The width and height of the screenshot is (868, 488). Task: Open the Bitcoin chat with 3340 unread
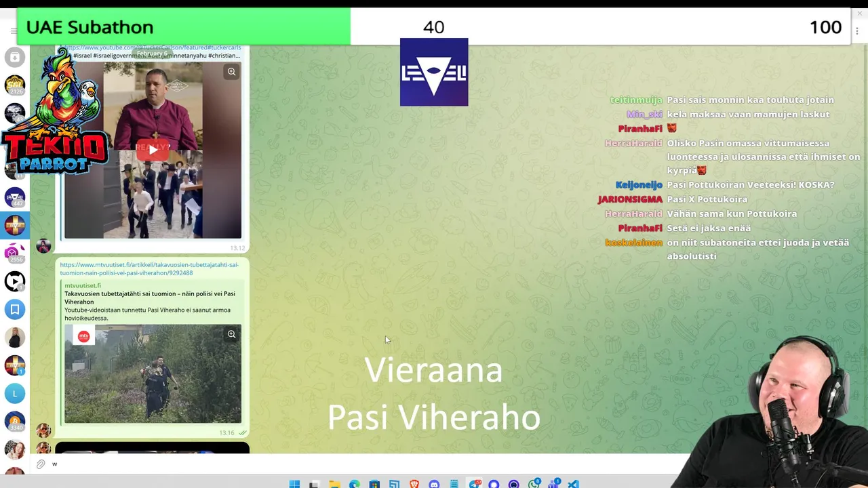15,421
